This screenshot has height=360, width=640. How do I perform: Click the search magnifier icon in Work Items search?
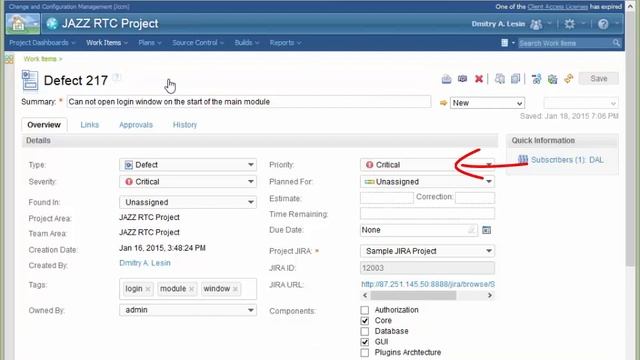[x=616, y=43]
